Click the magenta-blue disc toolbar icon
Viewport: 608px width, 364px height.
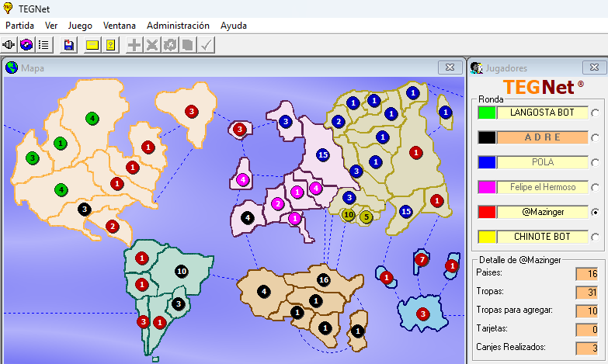(x=27, y=45)
